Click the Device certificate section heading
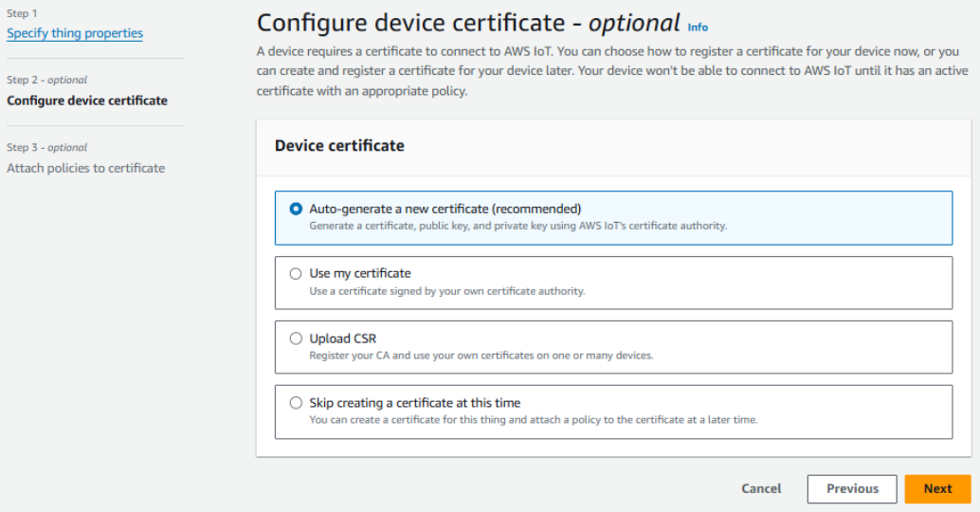980x512 pixels. click(x=339, y=146)
